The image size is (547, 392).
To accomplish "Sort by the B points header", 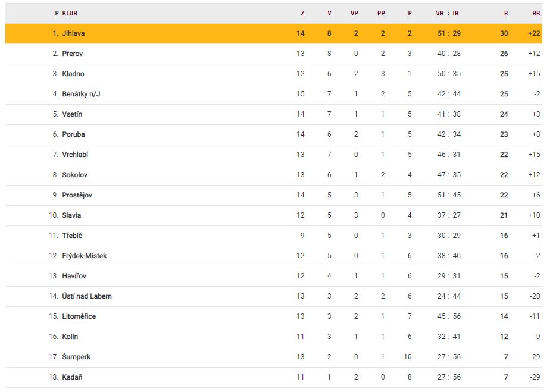I will tap(505, 13).
